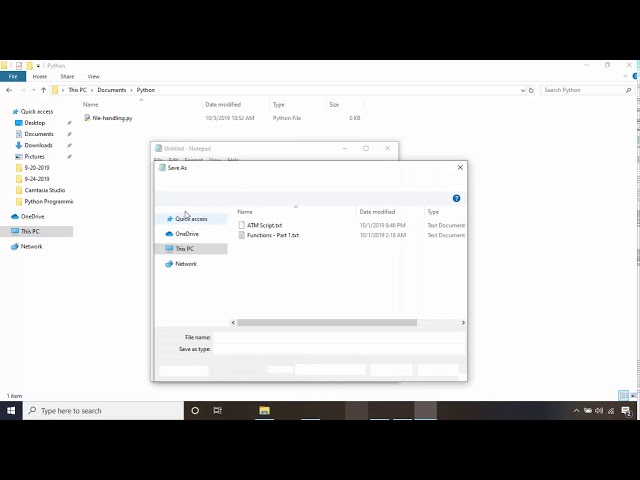Select the Functions - Part 1.txt file
The width and height of the screenshot is (640, 480).
273,236
